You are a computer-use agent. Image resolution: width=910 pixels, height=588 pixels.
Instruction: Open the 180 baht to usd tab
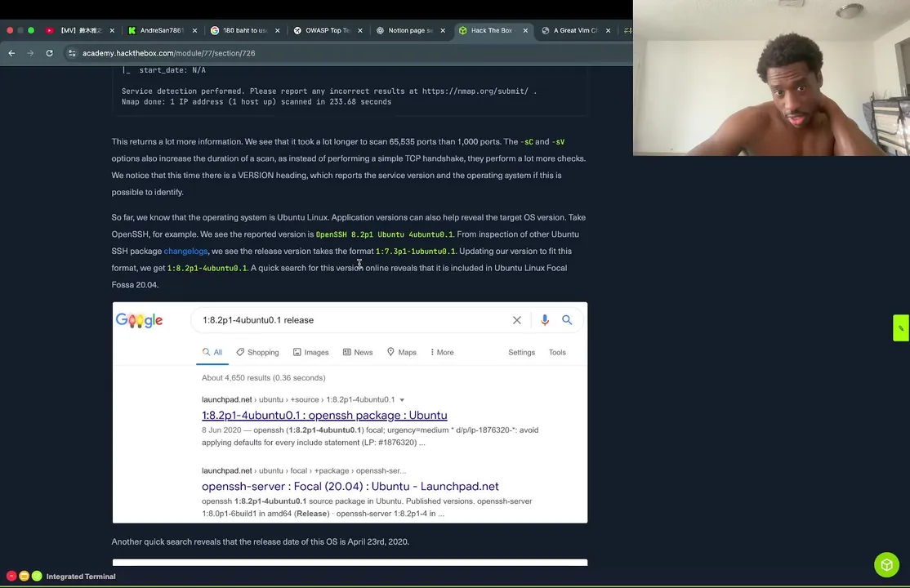point(244,30)
